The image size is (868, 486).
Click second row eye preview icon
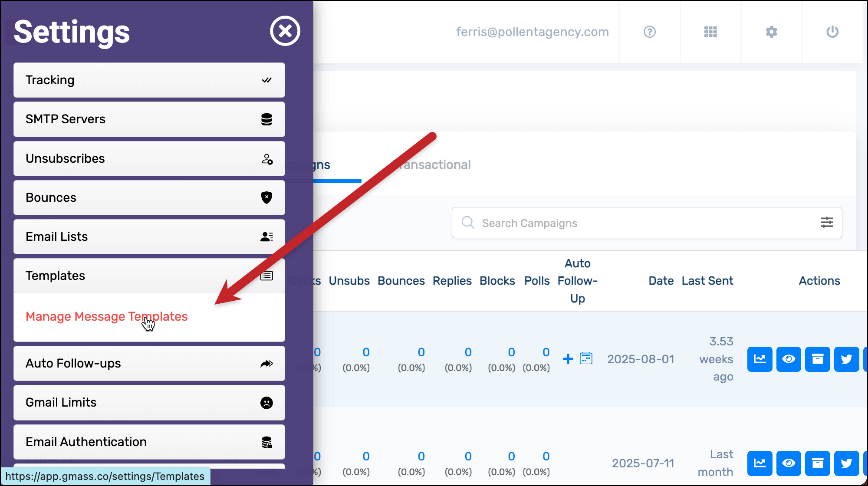point(788,463)
